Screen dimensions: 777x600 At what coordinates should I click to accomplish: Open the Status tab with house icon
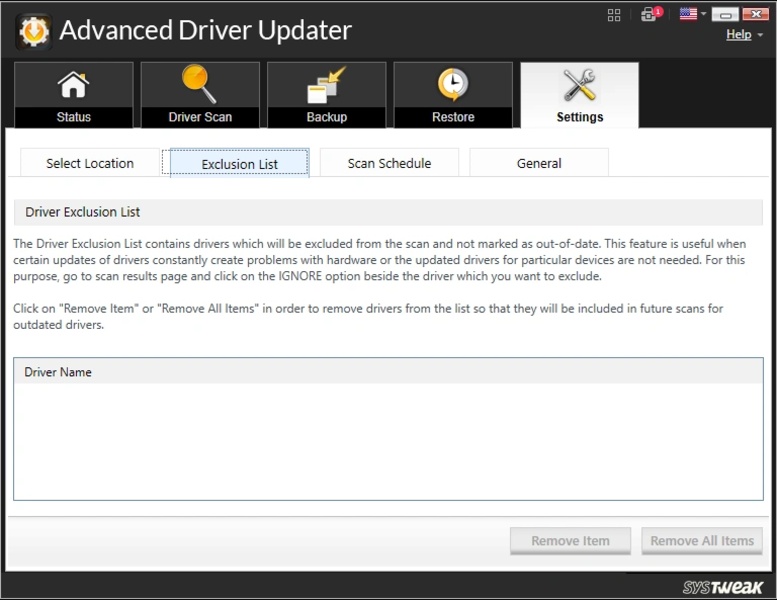[x=73, y=86]
